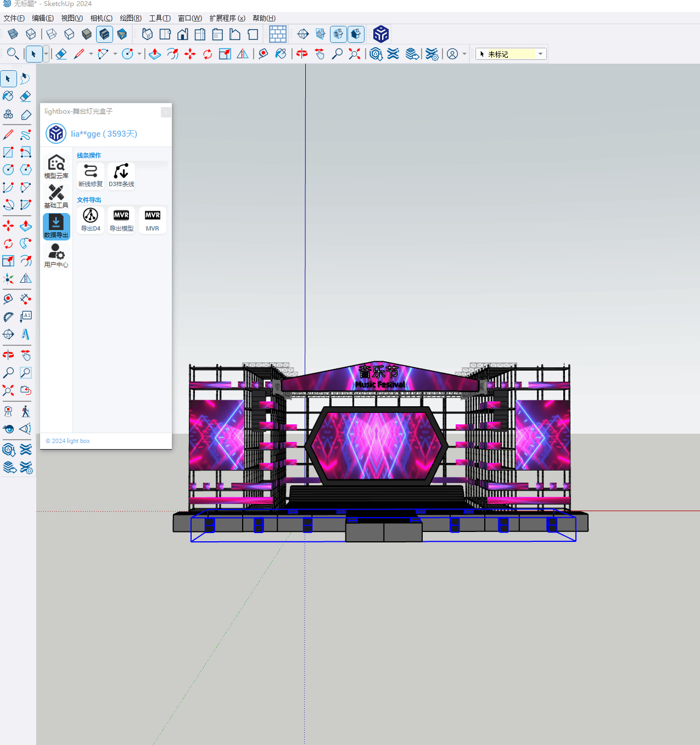Viewport: 700px width, 745px height.
Task: Pick the Protractor tool
Action: click(x=8, y=317)
